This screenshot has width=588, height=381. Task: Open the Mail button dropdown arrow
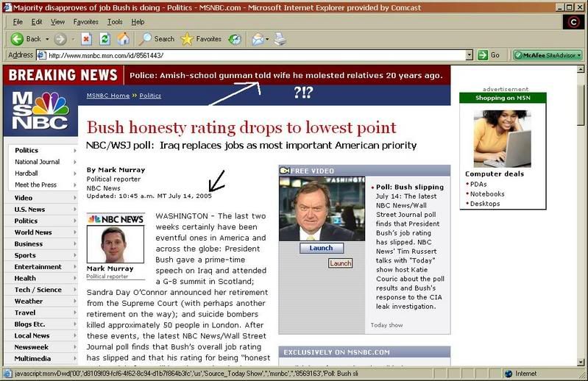(x=267, y=39)
